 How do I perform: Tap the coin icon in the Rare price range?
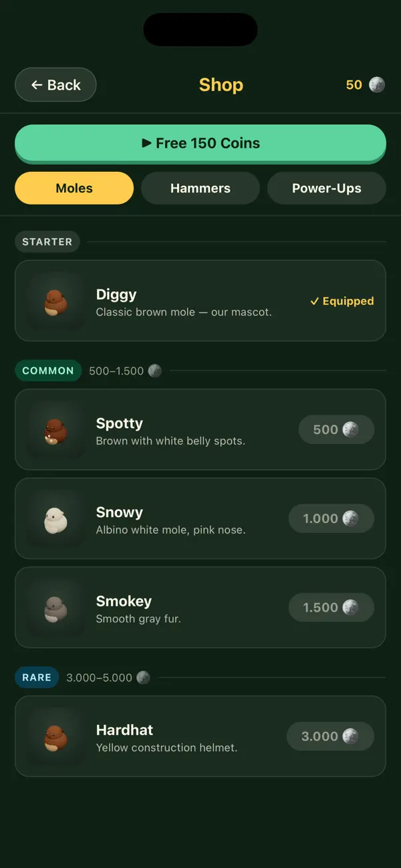tap(144, 677)
